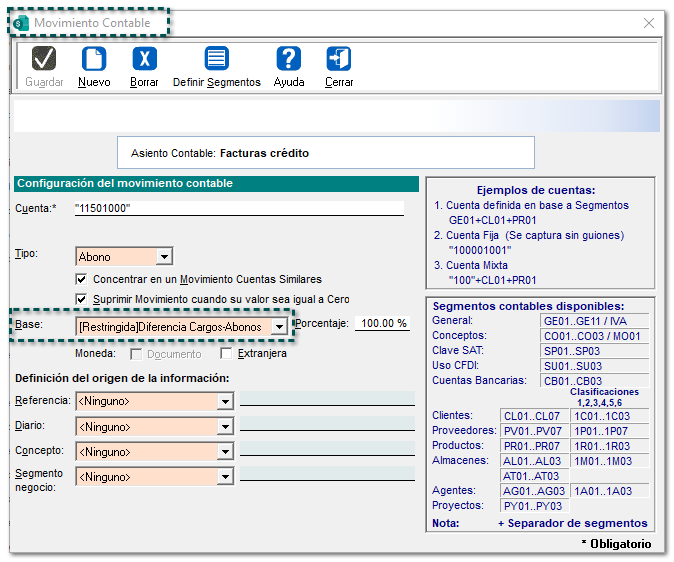Screen dimensions: 674x562
Task: Click the app icon in title bar
Action: pos(22,23)
